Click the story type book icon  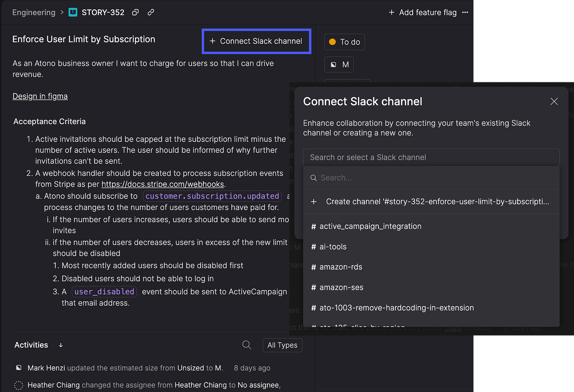pos(73,12)
